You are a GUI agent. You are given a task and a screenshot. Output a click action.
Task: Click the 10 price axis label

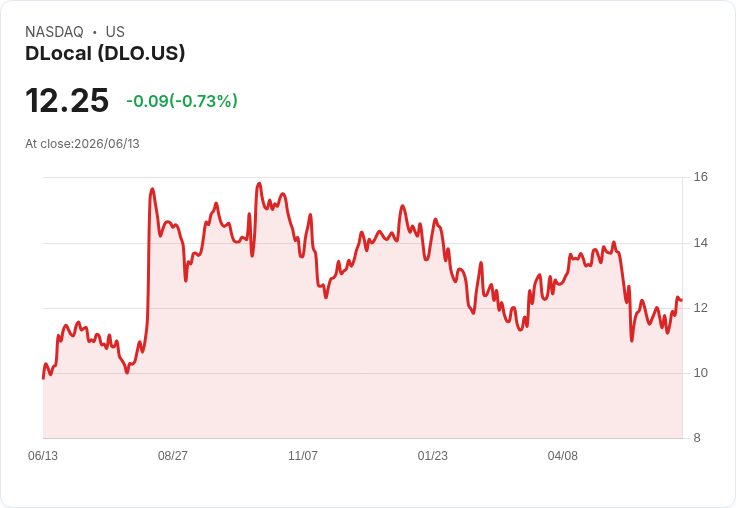point(701,373)
